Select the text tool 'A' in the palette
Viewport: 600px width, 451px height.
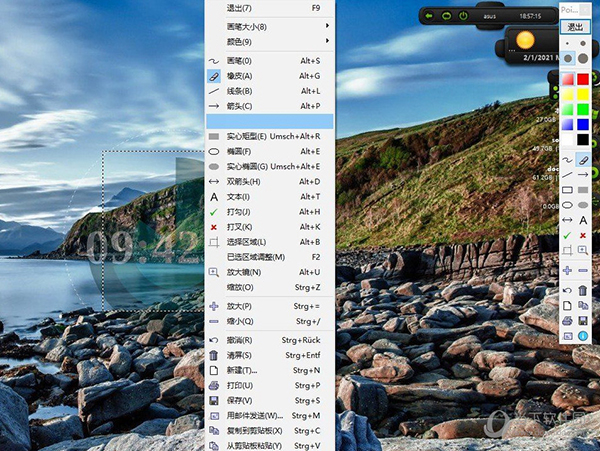[583, 219]
